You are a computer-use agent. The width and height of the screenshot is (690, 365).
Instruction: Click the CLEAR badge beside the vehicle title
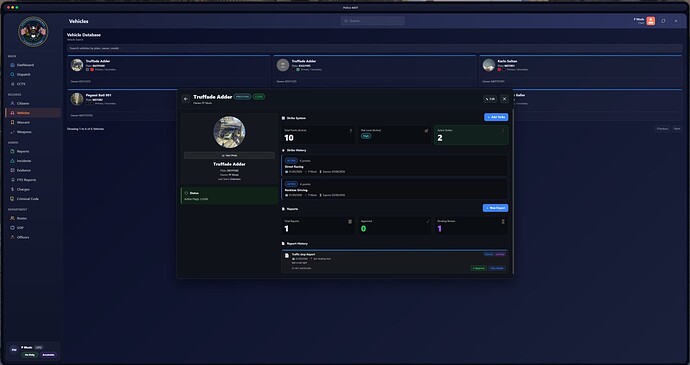(259, 96)
